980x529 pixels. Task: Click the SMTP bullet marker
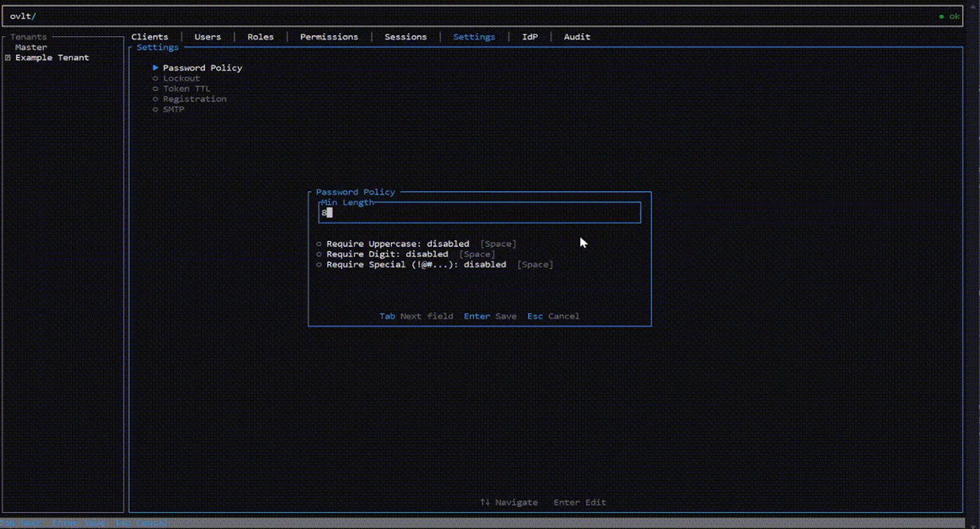click(156, 109)
